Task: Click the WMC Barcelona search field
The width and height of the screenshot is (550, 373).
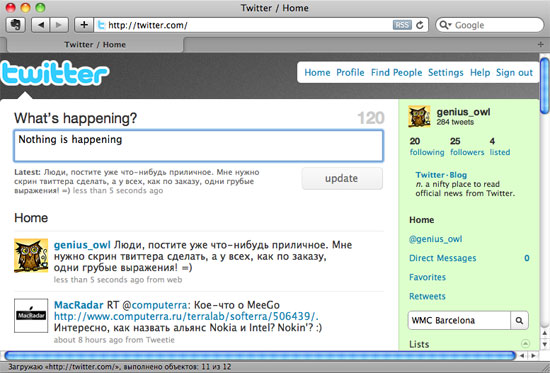Action: click(459, 320)
